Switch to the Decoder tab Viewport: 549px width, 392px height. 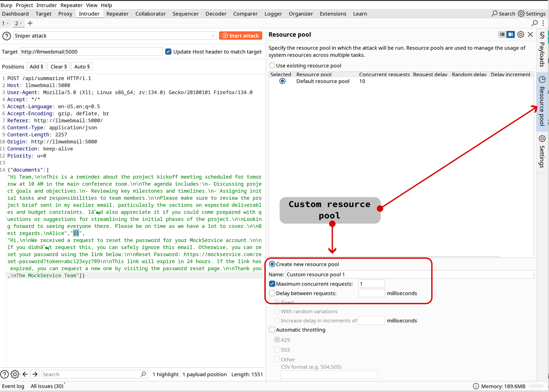(x=216, y=14)
